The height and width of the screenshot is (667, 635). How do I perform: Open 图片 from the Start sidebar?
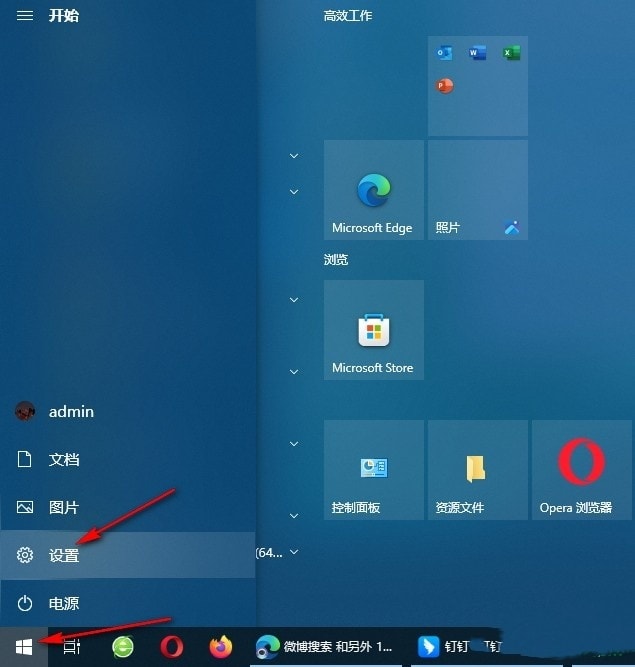[128, 507]
